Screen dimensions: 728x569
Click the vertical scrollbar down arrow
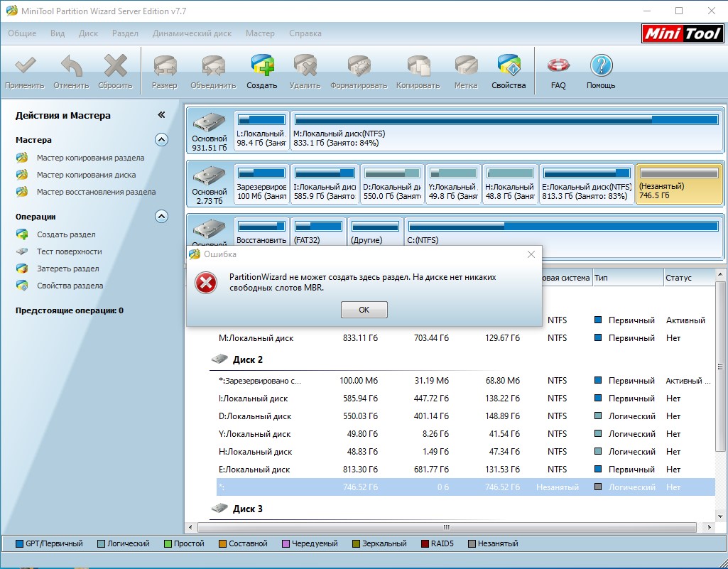720,516
